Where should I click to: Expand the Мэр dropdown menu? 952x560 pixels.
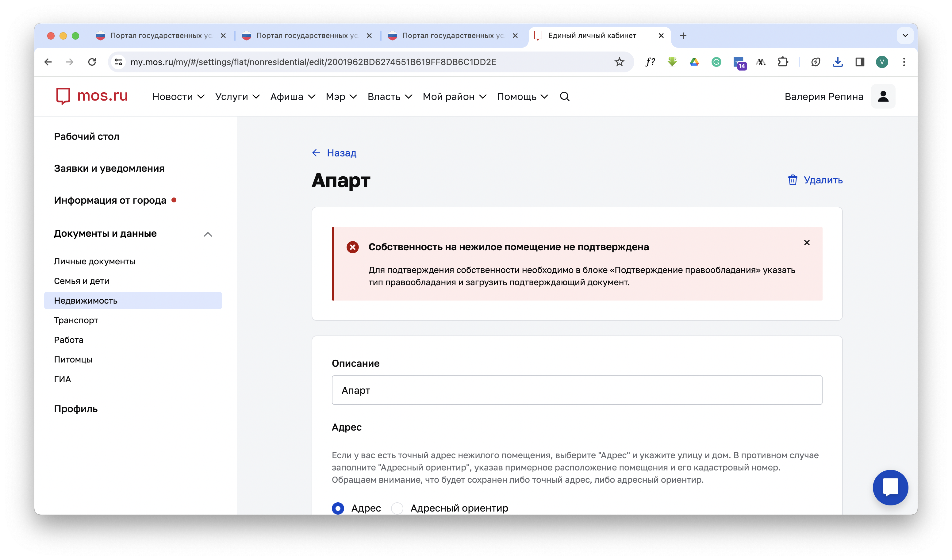(341, 97)
